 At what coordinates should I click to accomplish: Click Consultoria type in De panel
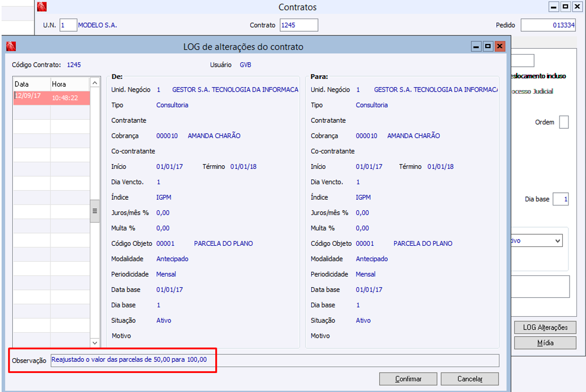click(172, 105)
